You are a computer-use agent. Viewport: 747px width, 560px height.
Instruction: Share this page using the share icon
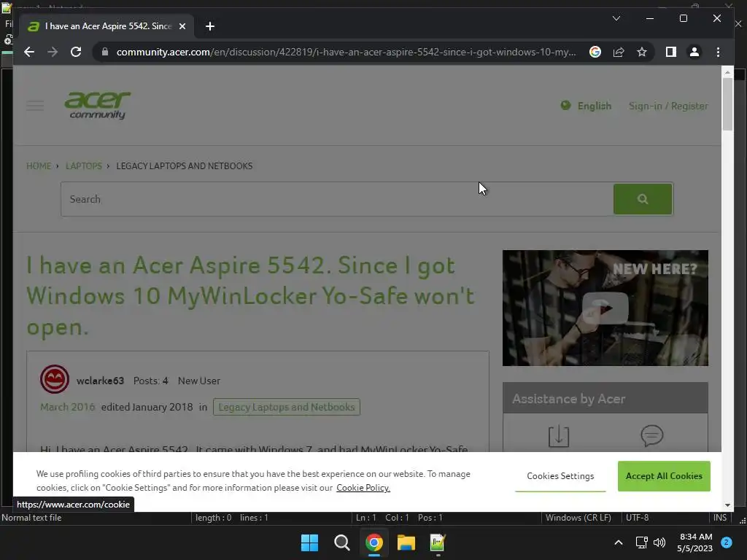pyautogui.click(x=619, y=52)
